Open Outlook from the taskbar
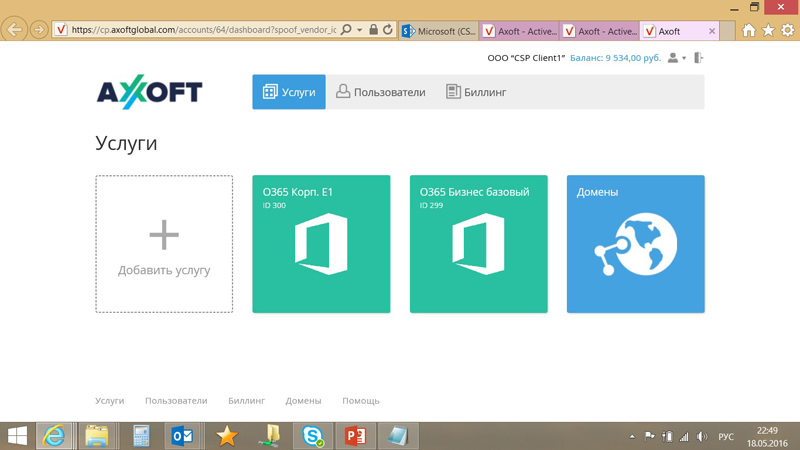 [x=183, y=436]
